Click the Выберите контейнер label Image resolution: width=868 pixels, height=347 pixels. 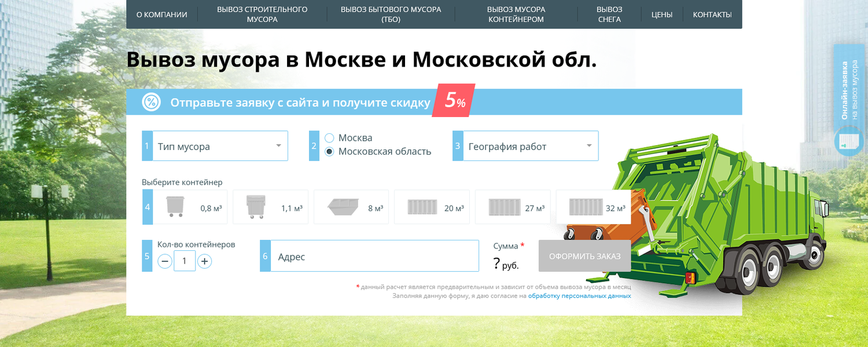(x=182, y=182)
